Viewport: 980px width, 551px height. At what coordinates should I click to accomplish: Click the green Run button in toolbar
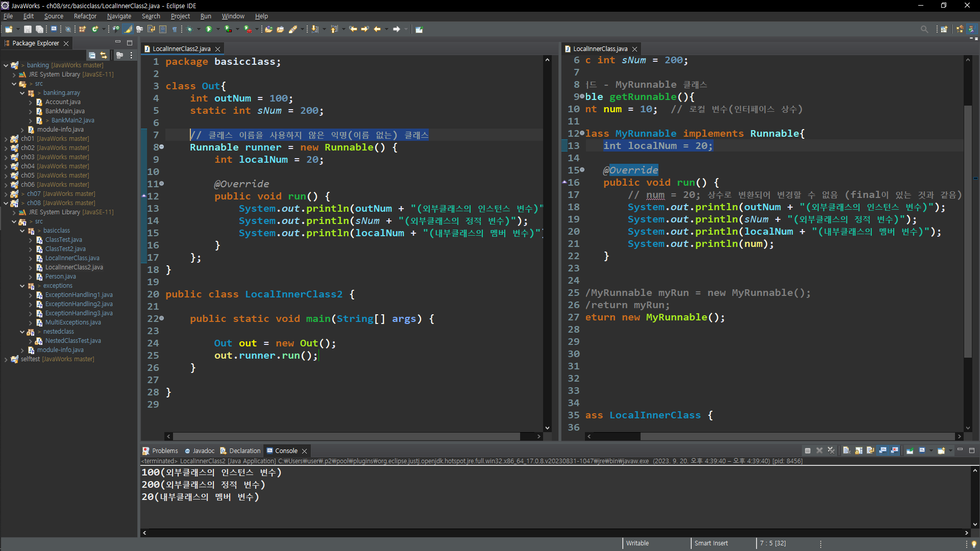click(208, 29)
